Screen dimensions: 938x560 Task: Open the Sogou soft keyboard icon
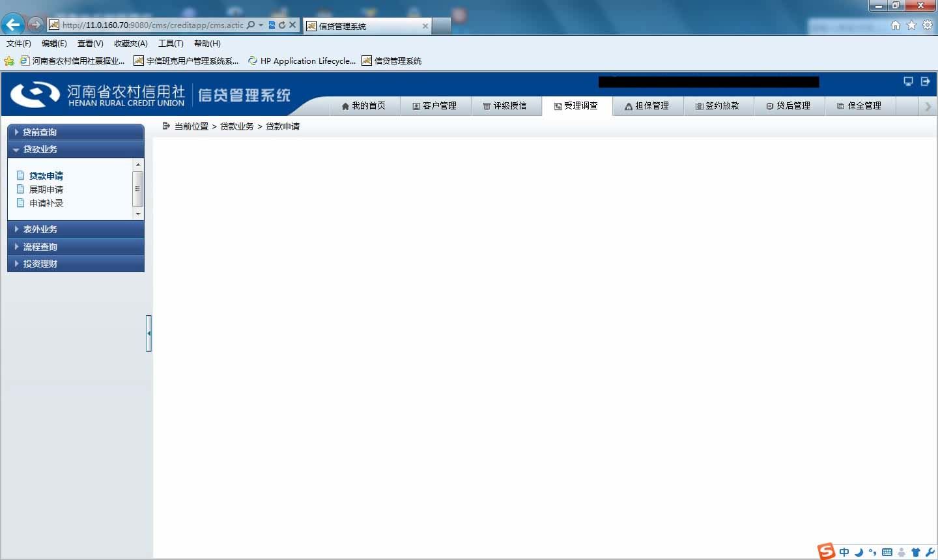point(887,552)
